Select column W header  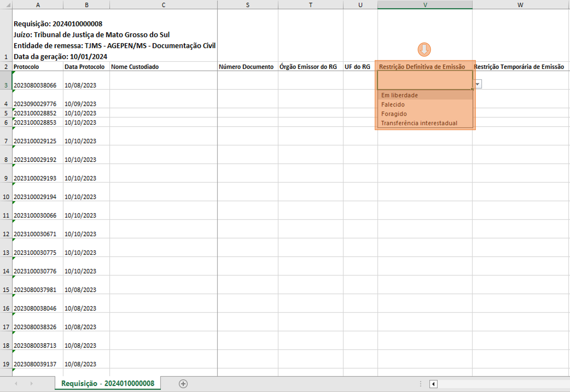521,5
